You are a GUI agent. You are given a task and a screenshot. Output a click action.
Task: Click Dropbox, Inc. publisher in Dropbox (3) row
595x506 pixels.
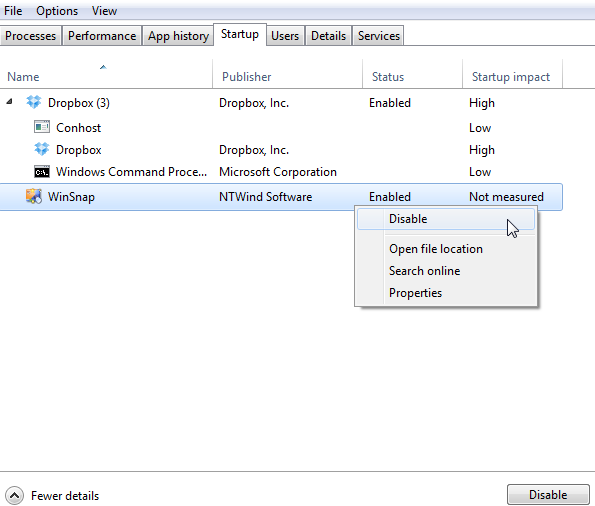254,103
